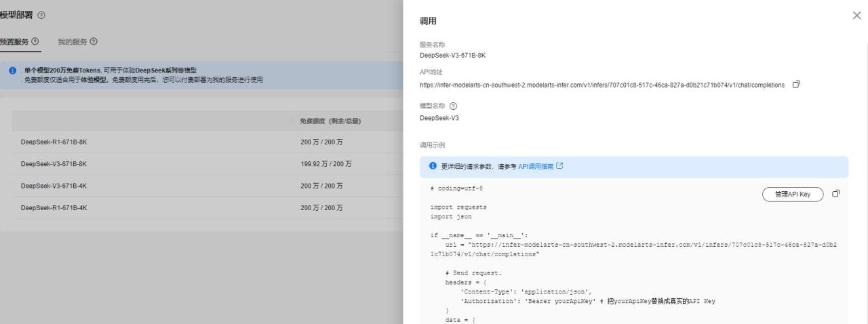Click DeepSeek-V3 model name value

tap(439, 118)
